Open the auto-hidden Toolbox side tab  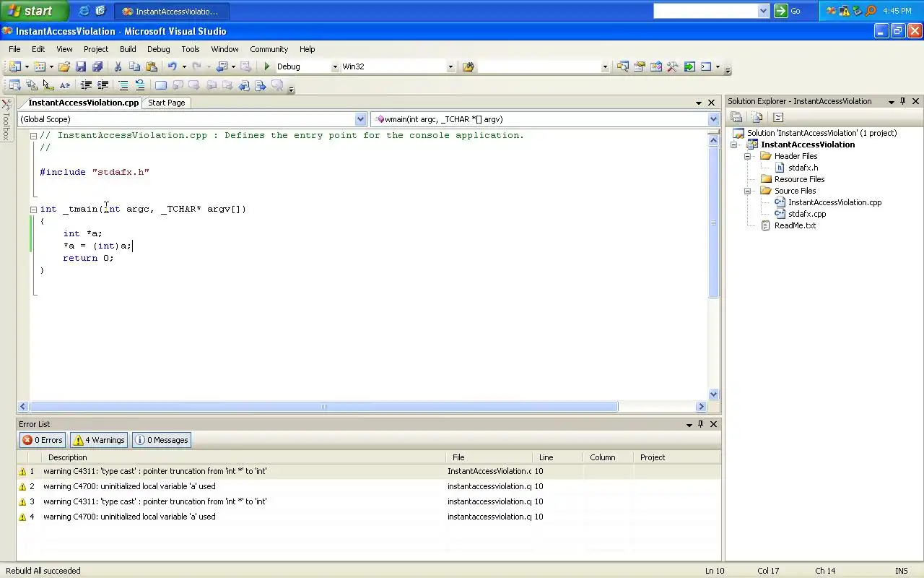6,119
